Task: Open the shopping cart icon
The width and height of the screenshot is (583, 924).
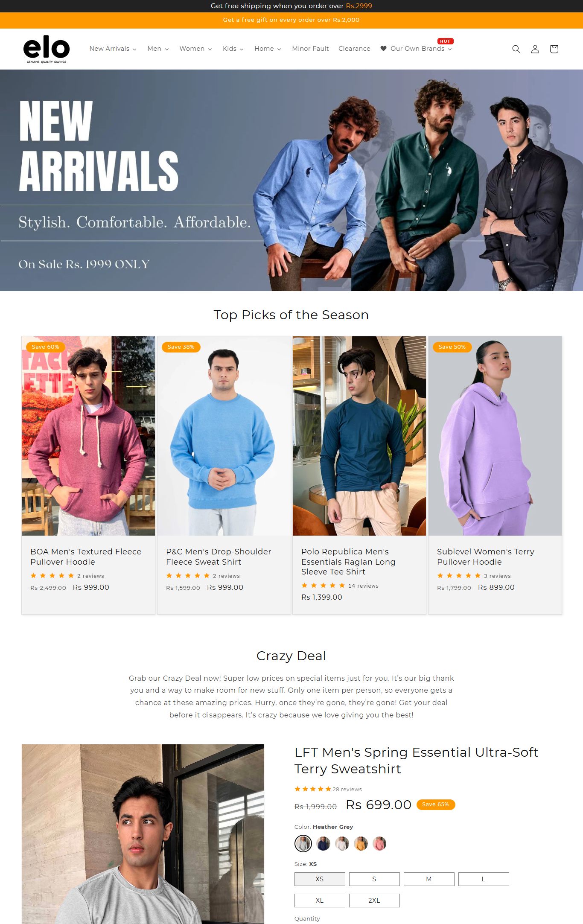Action: [x=554, y=49]
